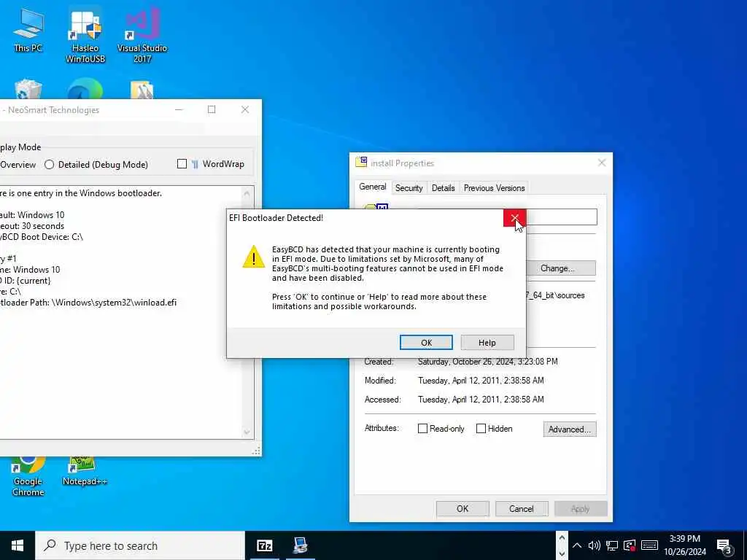Screen dimensions: 747x560
Task: Open the network status tray icon
Action: click(x=612, y=545)
